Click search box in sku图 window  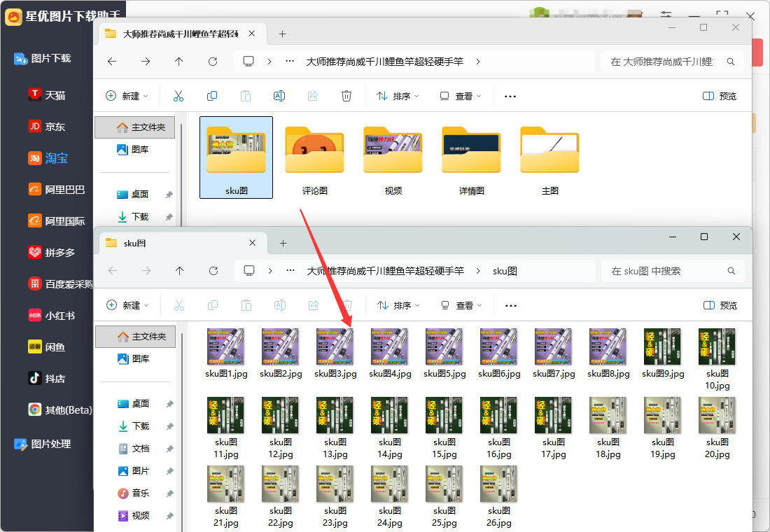(x=673, y=271)
